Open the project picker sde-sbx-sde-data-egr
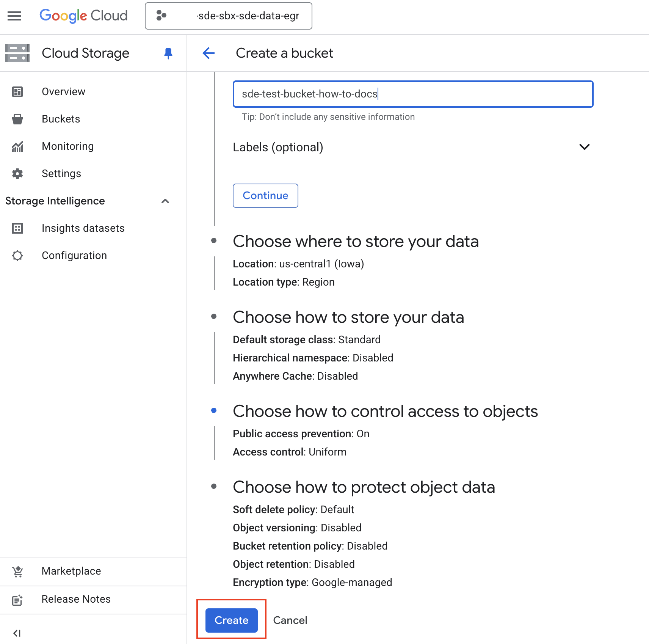This screenshot has width=649, height=644. click(228, 16)
